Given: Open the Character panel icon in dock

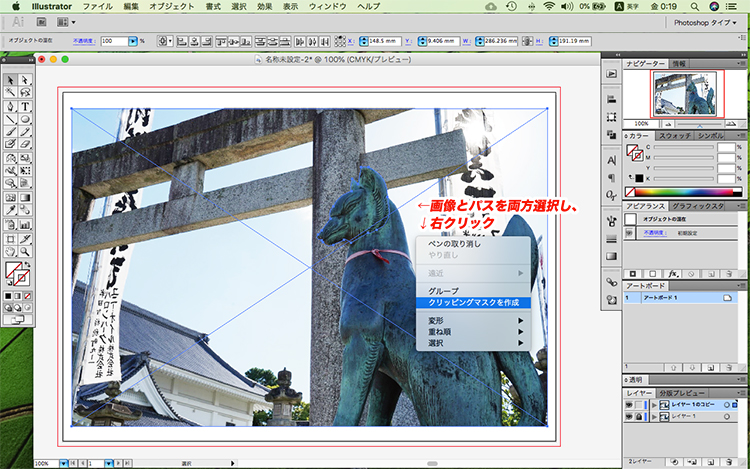Looking at the screenshot, I should [x=611, y=160].
